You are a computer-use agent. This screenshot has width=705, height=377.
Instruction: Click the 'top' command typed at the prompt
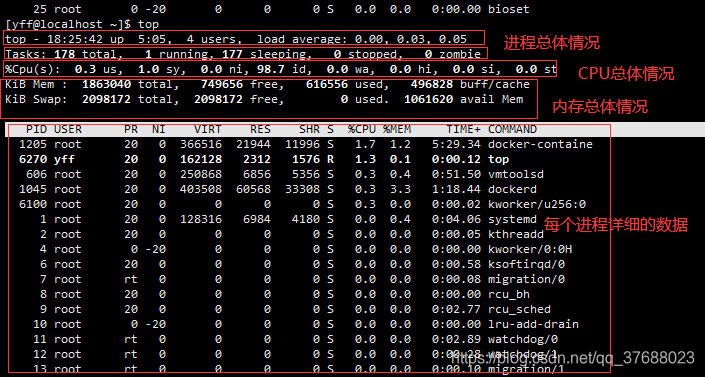coord(148,24)
